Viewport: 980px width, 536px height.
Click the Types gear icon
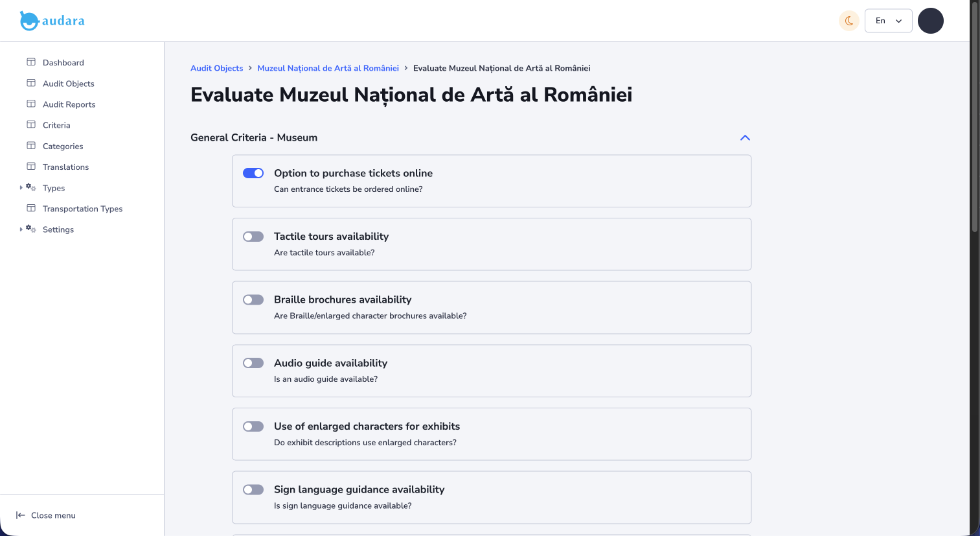coord(31,187)
